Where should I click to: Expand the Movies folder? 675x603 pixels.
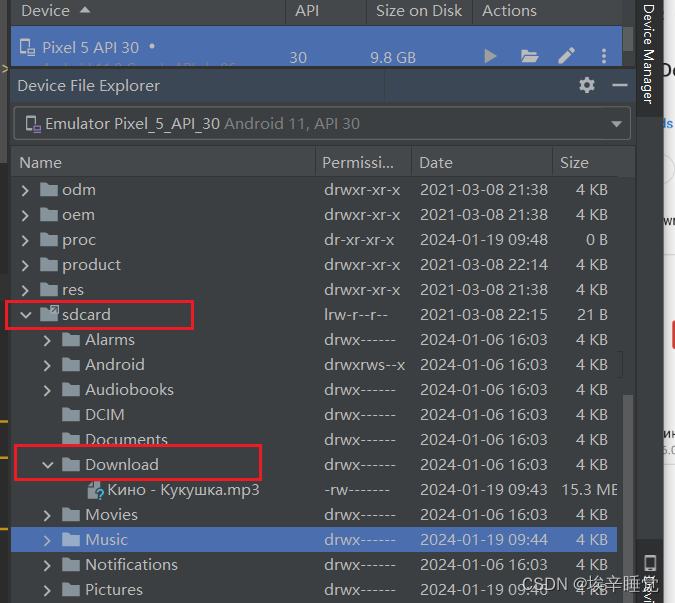pos(47,515)
